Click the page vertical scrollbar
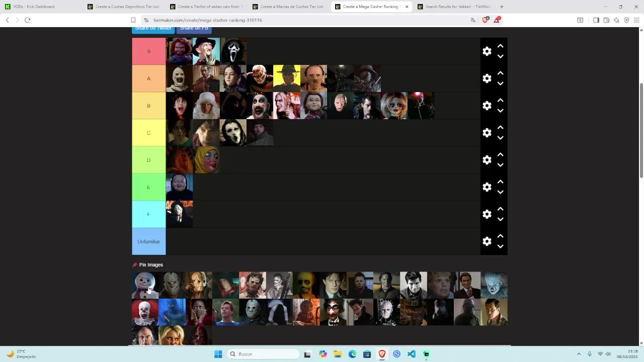The height and width of the screenshot is (362, 644). pos(641,131)
